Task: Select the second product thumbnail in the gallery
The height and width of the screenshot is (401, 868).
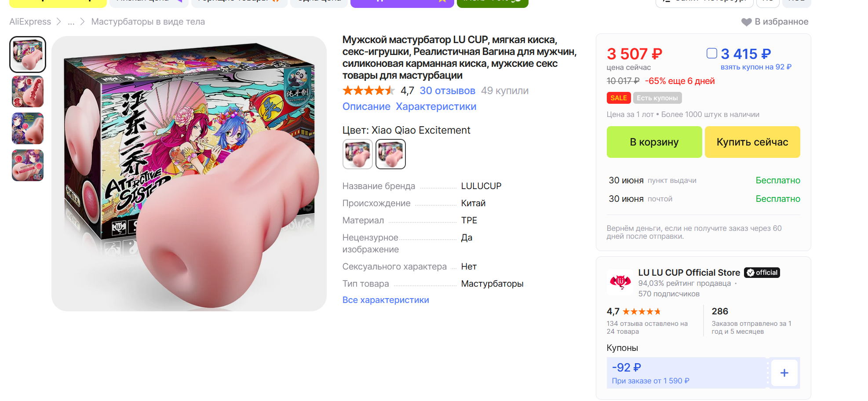Action: (x=28, y=91)
